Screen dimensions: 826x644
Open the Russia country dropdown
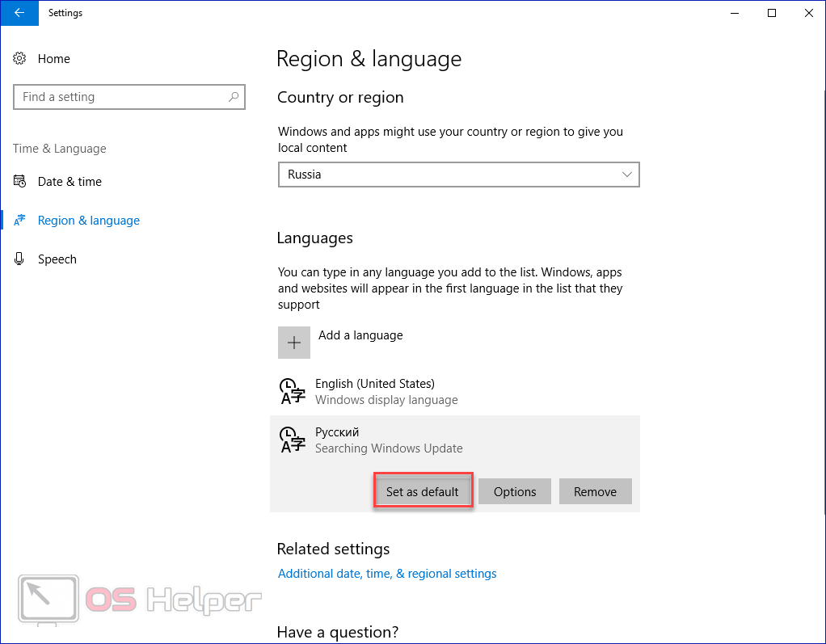pos(458,175)
